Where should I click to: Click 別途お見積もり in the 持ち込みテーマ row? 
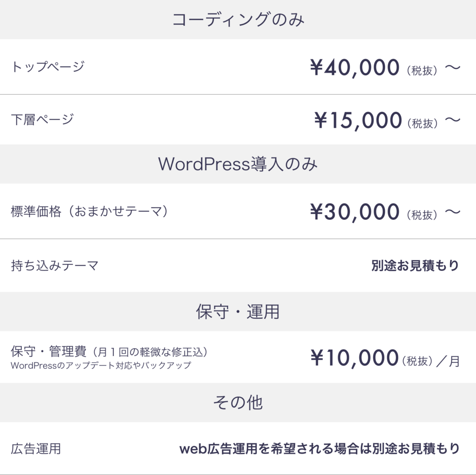click(415, 266)
